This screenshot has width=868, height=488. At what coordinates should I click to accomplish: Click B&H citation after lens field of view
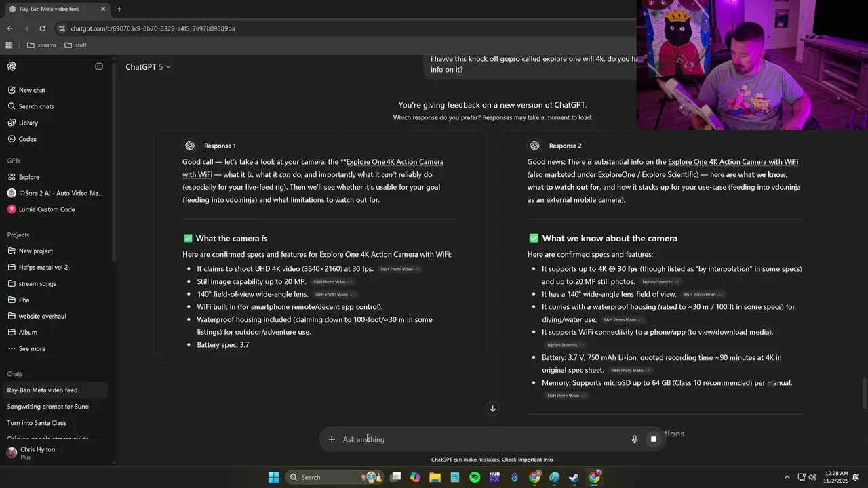703,295
